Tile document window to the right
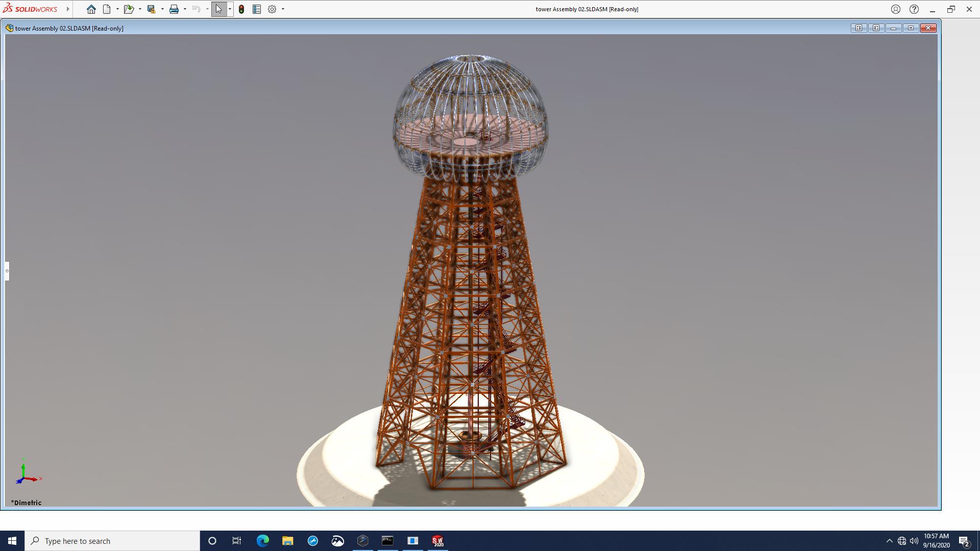This screenshot has height=551, width=980. click(x=876, y=28)
